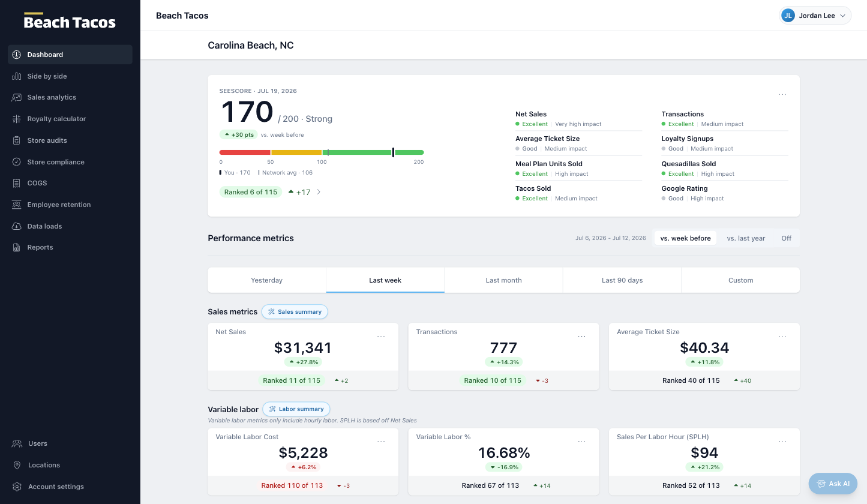Click the Account settings gear icon
The width and height of the screenshot is (867, 504).
point(17,487)
